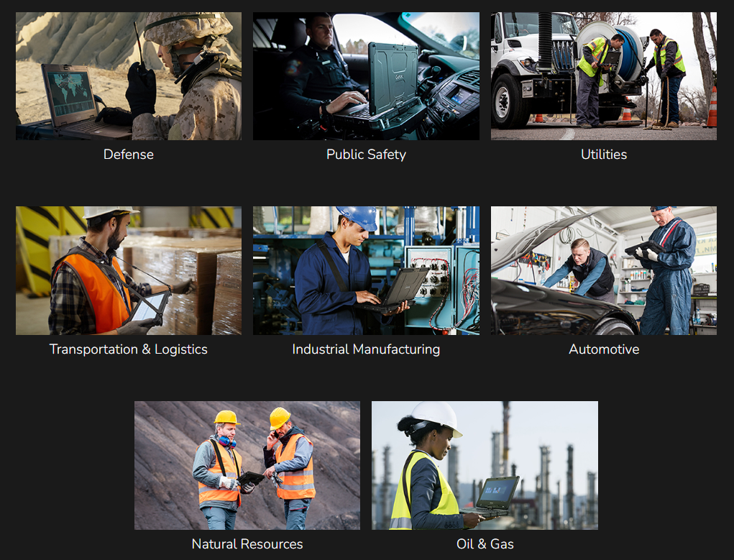
Task: Click the Transportation & Logistics label
Action: point(129,349)
